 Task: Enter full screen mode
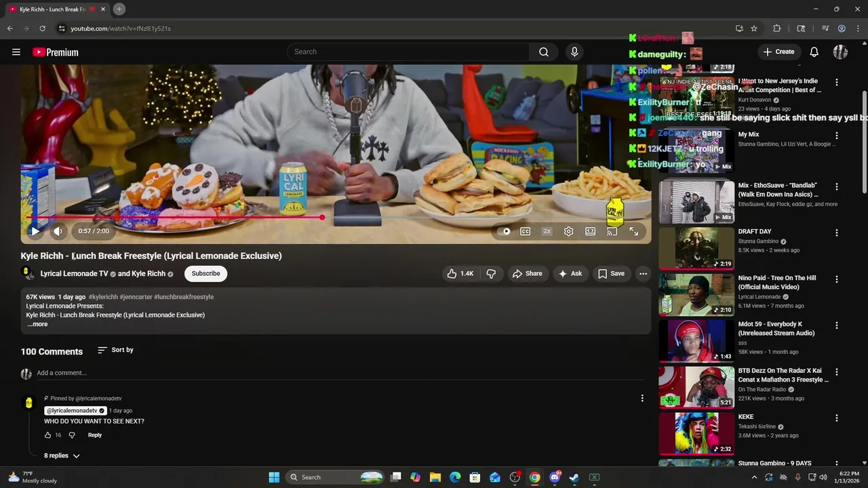633,231
